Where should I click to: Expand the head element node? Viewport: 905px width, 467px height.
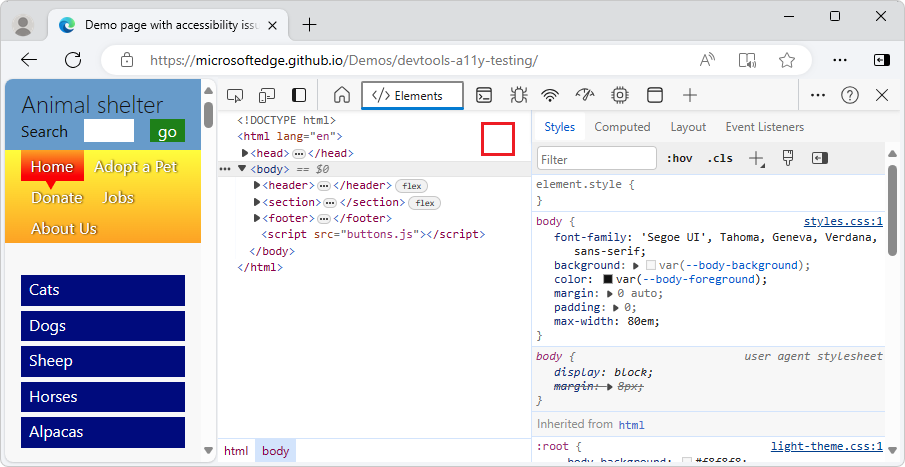tap(245, 153)
